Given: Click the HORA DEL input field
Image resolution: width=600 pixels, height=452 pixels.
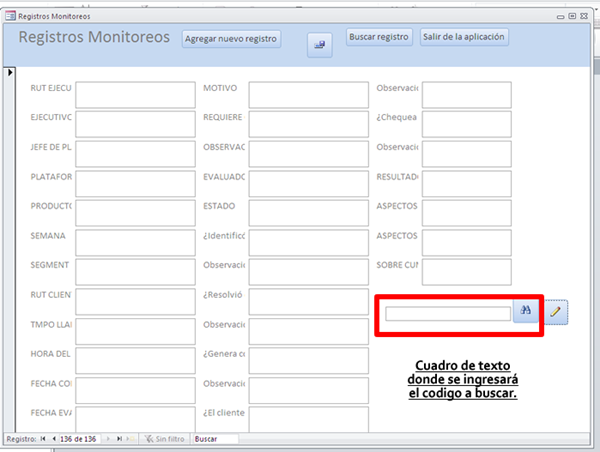Looking at the screenshot, I should click(135, 361).
